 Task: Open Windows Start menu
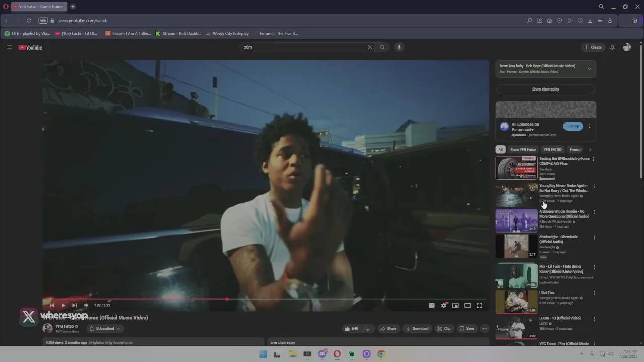tap(263, 354)
